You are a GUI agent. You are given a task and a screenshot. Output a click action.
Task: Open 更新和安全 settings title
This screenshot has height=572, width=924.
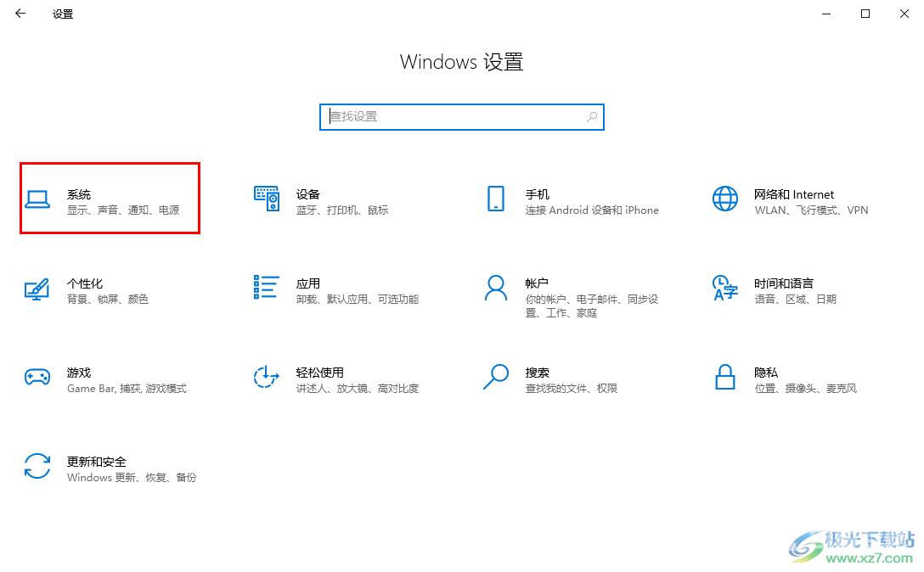click(97, 462)
